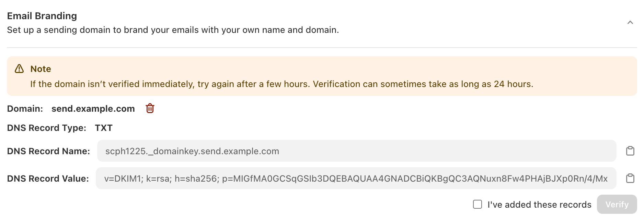This screenshot has width=644, height=220.
Task: Click the "Domain:" label
Action: (x=25, y=109)
